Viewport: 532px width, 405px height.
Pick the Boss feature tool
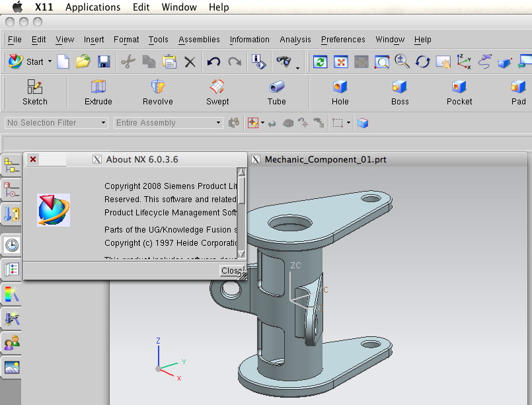pos(400,92)
